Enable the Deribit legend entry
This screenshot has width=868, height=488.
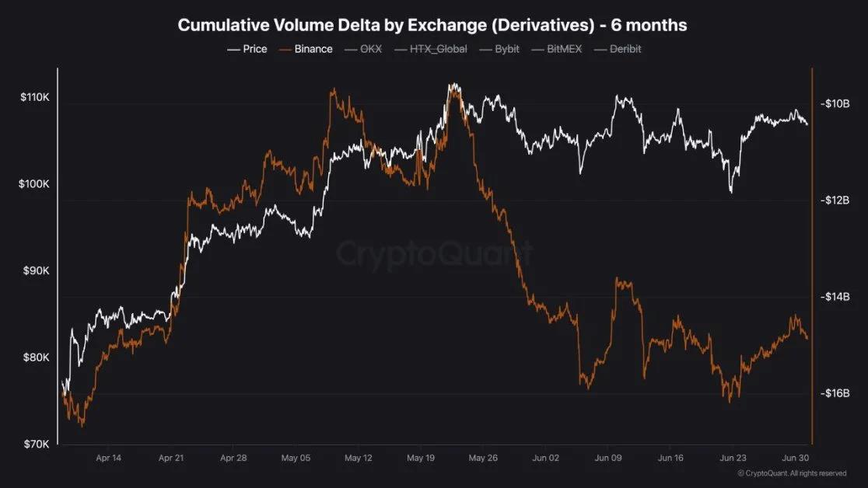pyautogui.click(x=618, y=49)
